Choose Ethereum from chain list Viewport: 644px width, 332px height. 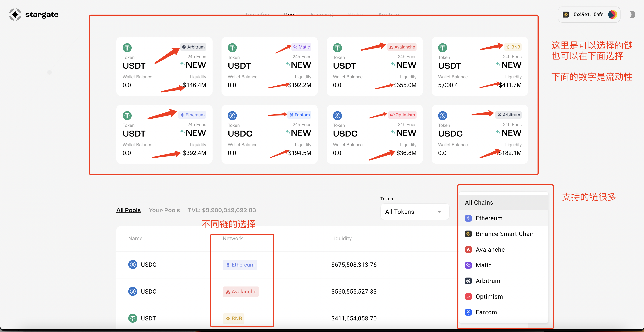[489, 218]
